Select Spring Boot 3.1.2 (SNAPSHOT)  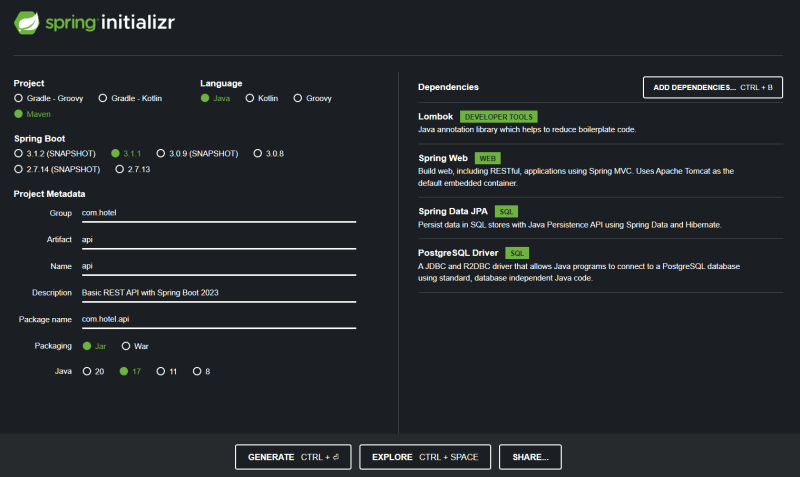click(55, 154)
